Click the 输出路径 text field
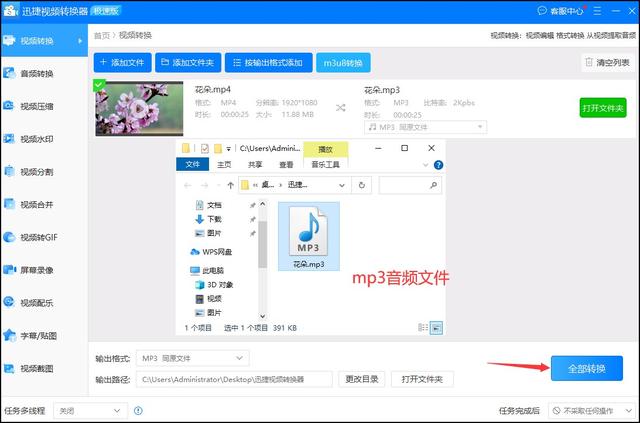The image size is (640, 423). [234, 379]
